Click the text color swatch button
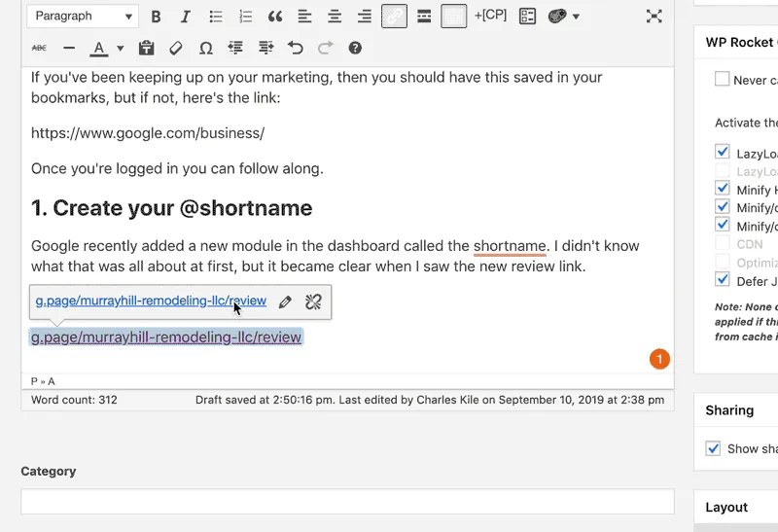 pos(98,48)
